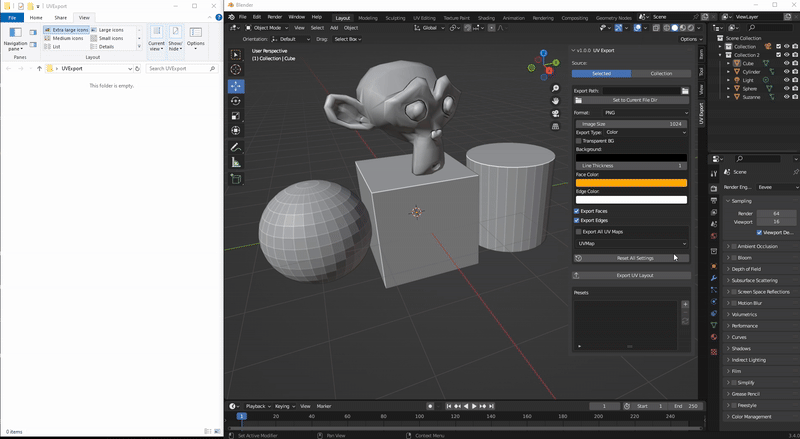Select the Add Cube tool

[236, 179]
